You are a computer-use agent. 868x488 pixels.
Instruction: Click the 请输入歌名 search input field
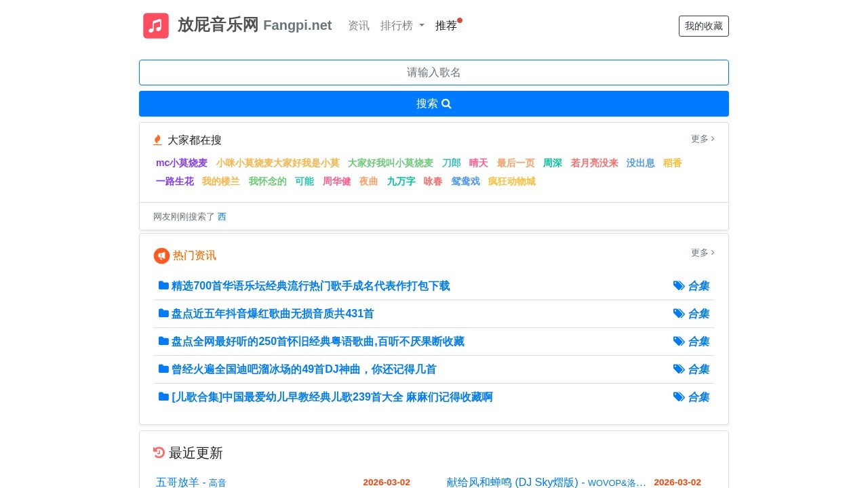pyautogui.click(x=434, y=72)
